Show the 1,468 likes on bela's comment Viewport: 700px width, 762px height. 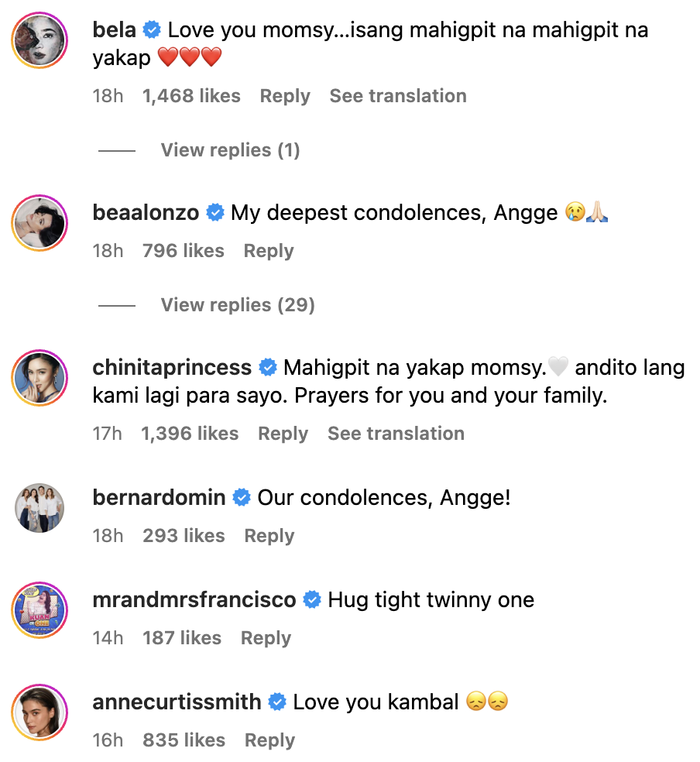(x=191, y=96)
